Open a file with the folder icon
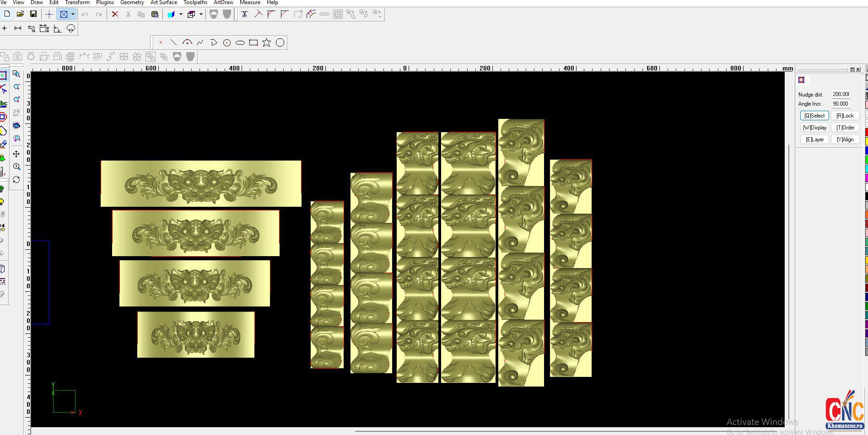868x435 pixels. point(20,14)
